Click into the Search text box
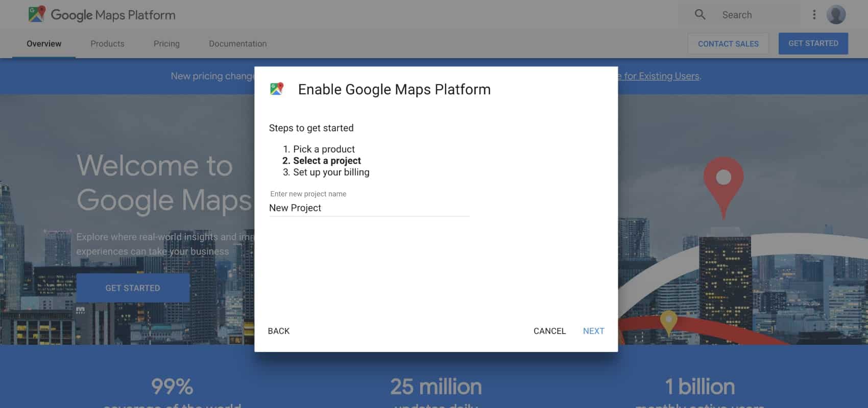Image resolution: width=868 pixels, height=408 pixels. 756,15
